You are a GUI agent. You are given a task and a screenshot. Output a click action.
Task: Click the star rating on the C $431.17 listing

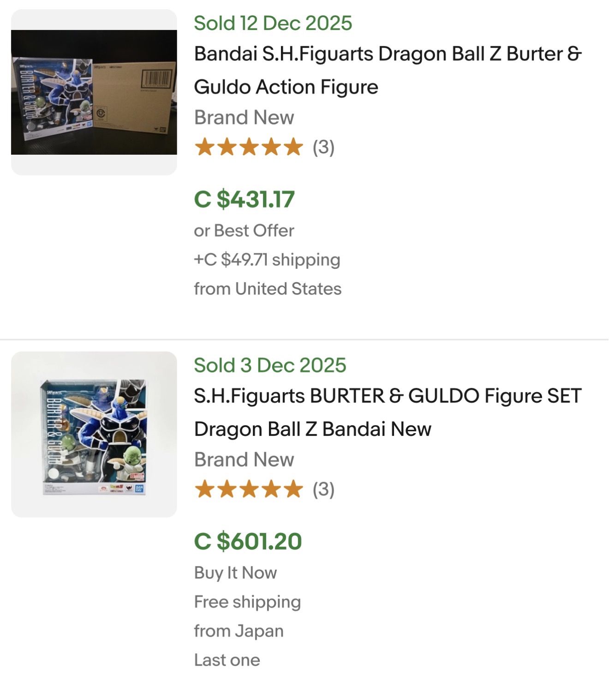click(249, 148)
